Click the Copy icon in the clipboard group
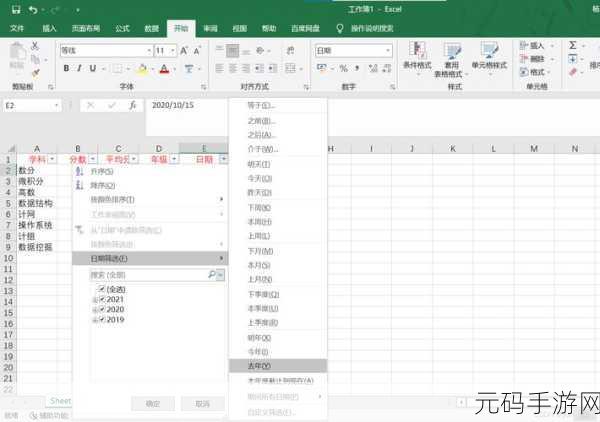 click(x=35, y=59)
